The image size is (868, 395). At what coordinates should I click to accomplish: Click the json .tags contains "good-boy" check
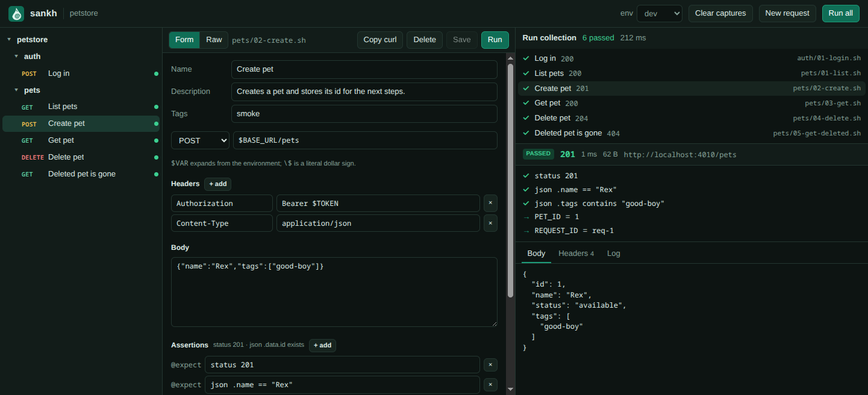[593, 204]
